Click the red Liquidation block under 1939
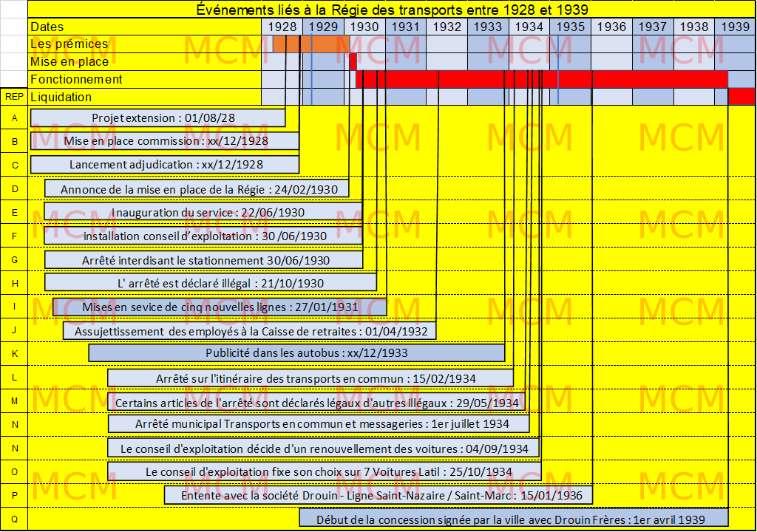757x532 pixels. [741, 97]
